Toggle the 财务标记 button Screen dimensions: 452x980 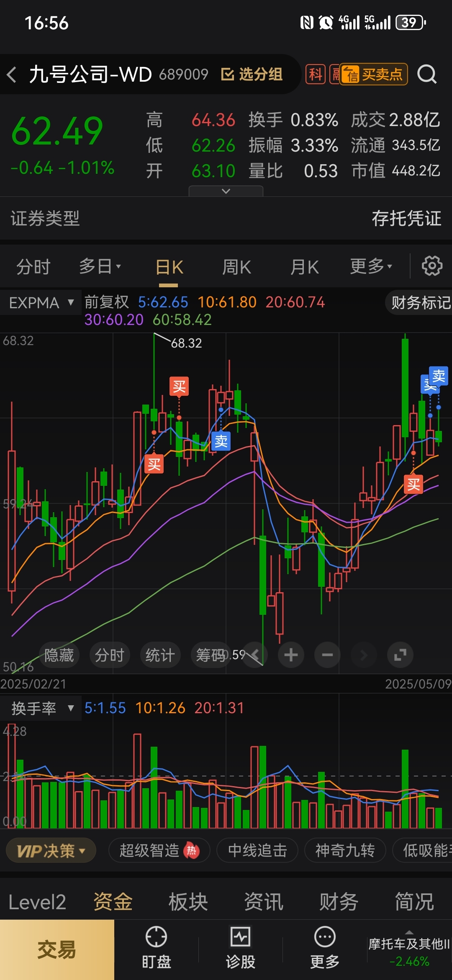pos(419,302)
